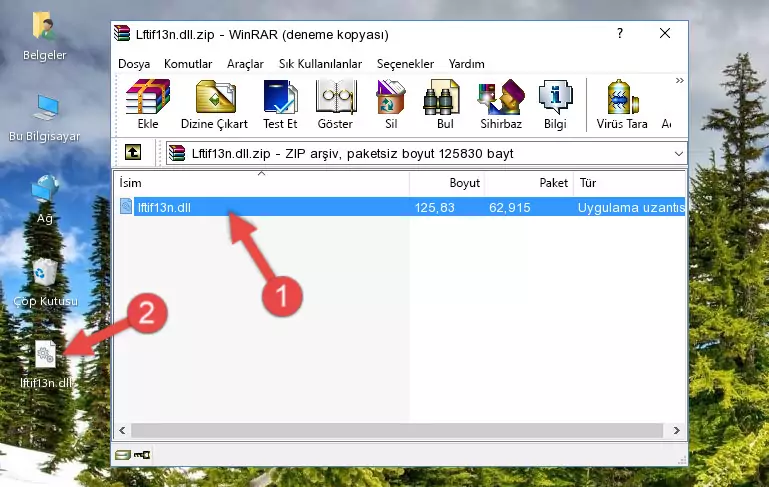Click the horizontal scrollbar right arrow
The width and height of the screenshot is (769, 487).
pos(676,431)
